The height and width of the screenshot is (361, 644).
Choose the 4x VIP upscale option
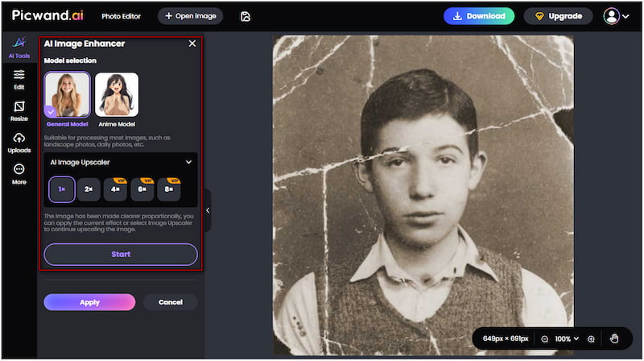(x=115, y=189)
